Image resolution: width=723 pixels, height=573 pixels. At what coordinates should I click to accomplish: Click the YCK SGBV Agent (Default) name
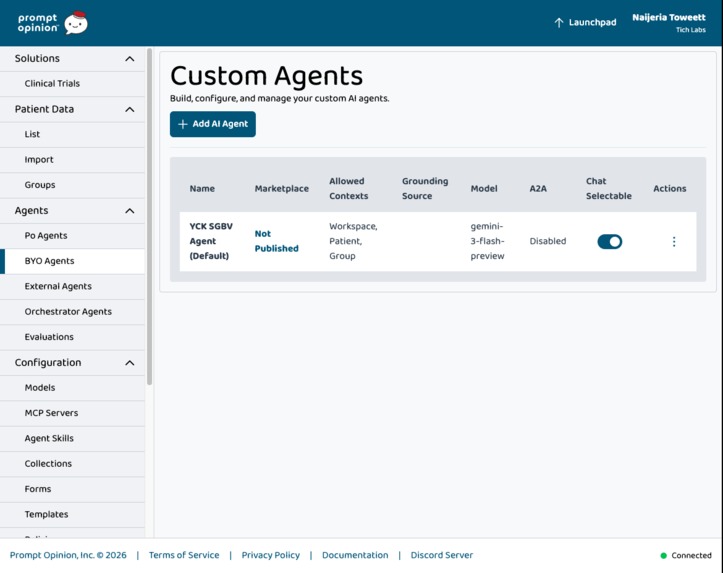(211, 241)
